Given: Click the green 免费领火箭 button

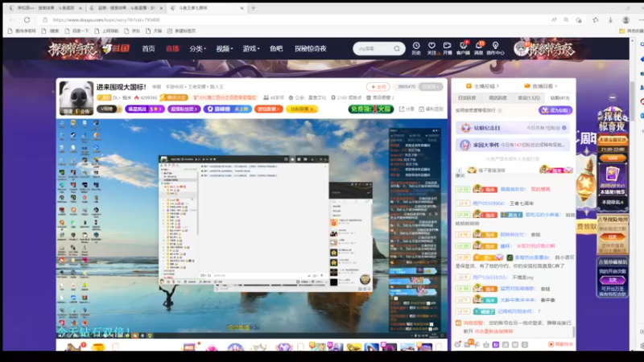Looking at the screenshot, I should point(371,109).
